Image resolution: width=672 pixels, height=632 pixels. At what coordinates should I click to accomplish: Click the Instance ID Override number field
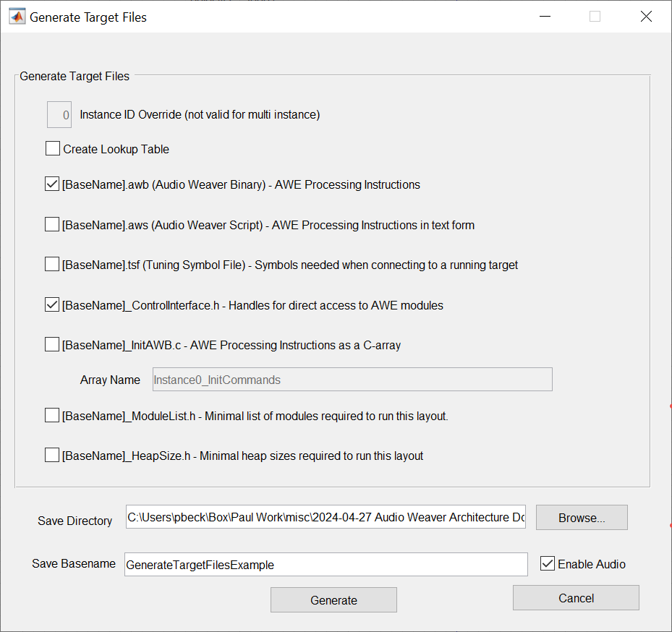click(59, 115)
